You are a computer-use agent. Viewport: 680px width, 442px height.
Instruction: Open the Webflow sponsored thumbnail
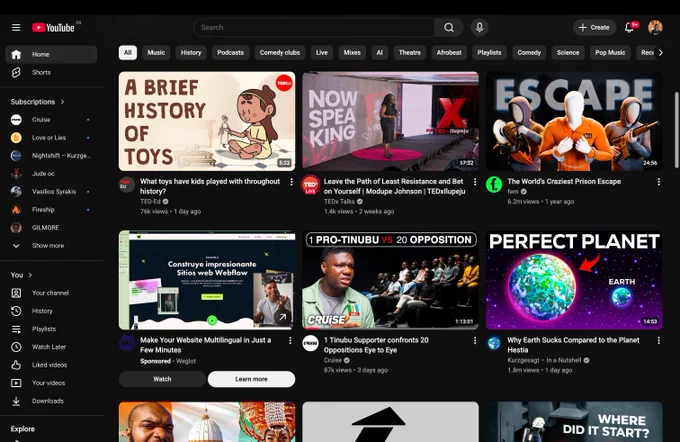pyautogui.click(x=207, y=280)
